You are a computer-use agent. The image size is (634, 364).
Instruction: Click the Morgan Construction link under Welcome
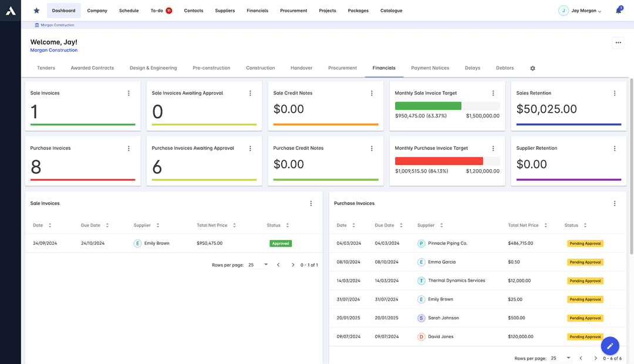[x=53, y=50]
